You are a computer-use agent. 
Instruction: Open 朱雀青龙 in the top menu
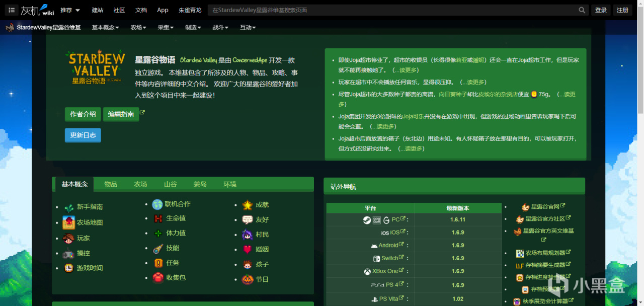190,10
